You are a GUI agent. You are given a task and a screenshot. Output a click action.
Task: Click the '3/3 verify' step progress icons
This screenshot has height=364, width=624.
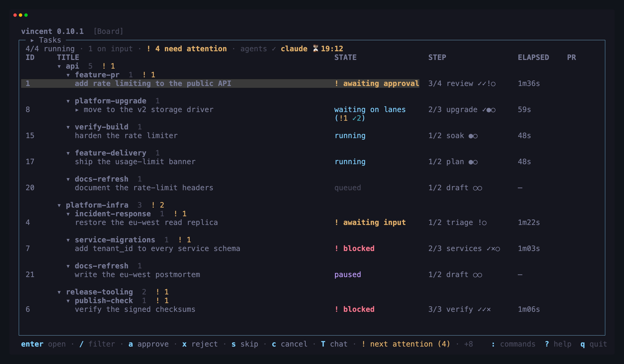tap(484, 309)
